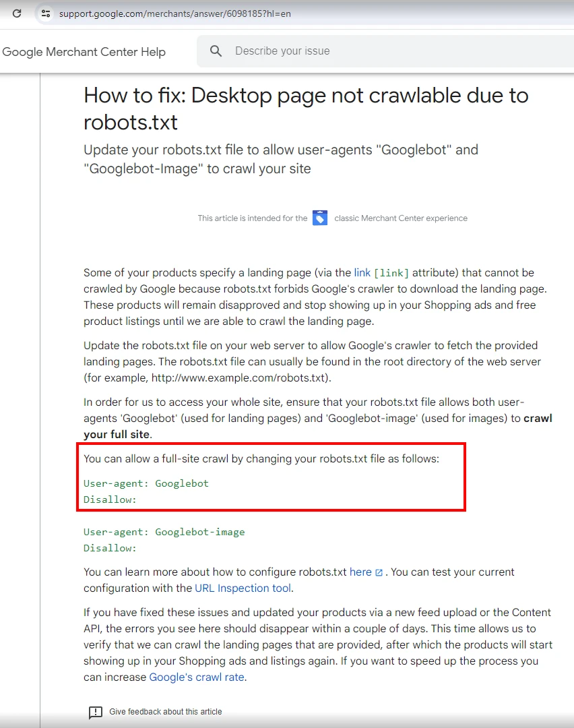Click "classic Merchant Center experience" text

coord(400,218)
